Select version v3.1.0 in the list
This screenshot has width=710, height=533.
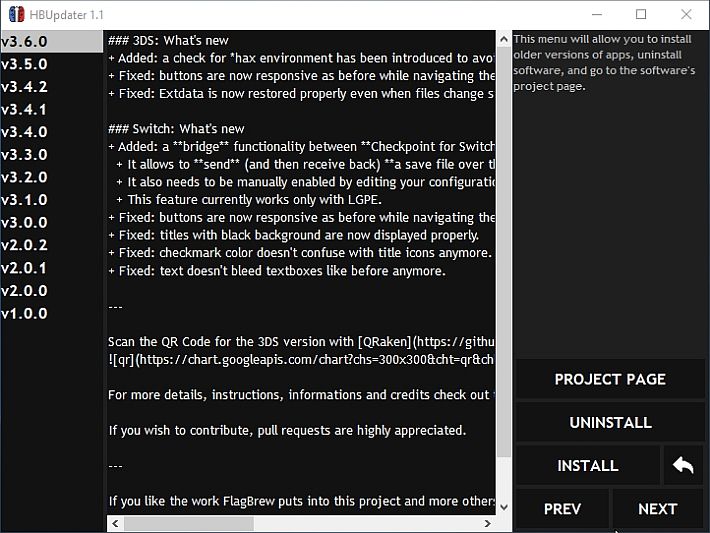coord(52,200)
